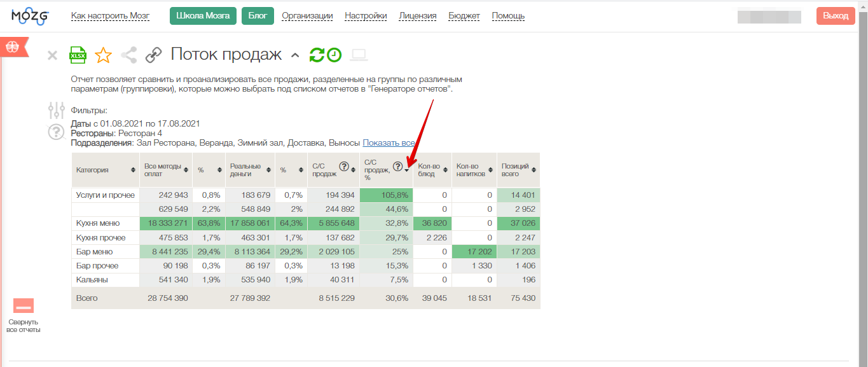868x367 pixels.
Task: Sort table by Категория column
Action: (133, 170)
